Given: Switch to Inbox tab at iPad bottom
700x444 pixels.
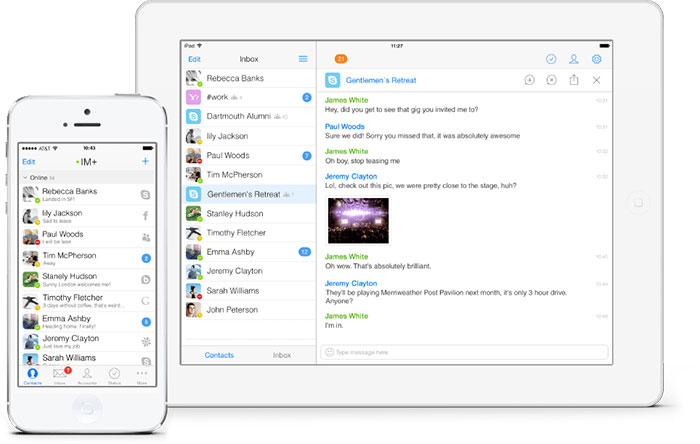Looking at the screenshot, I should [x=282, y=355].
